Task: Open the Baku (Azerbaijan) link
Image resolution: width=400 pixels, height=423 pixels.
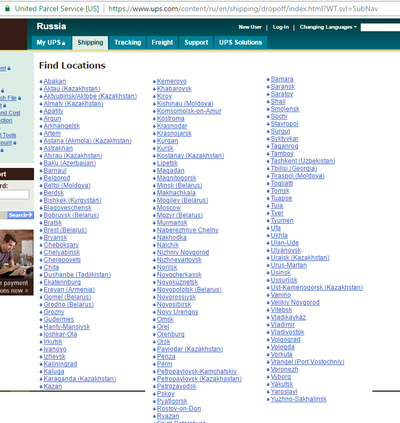Action: (x=70, y=163)
